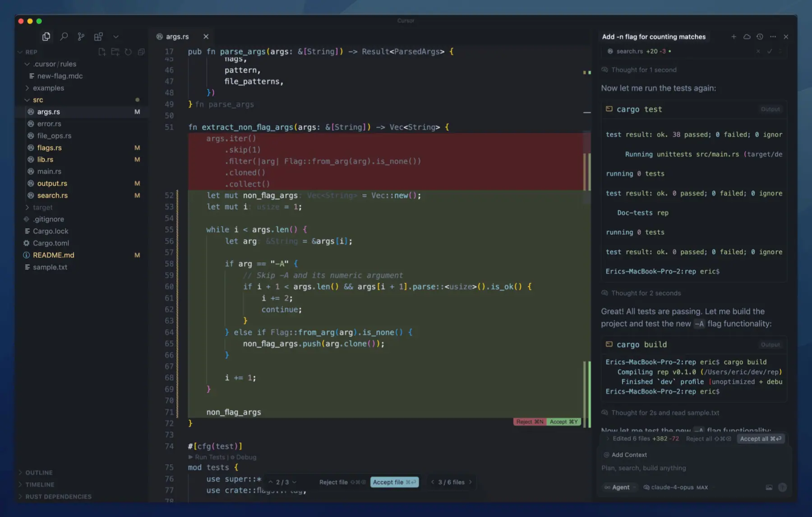Accept search.rs changes with checkmark icon

coord(770,51)
